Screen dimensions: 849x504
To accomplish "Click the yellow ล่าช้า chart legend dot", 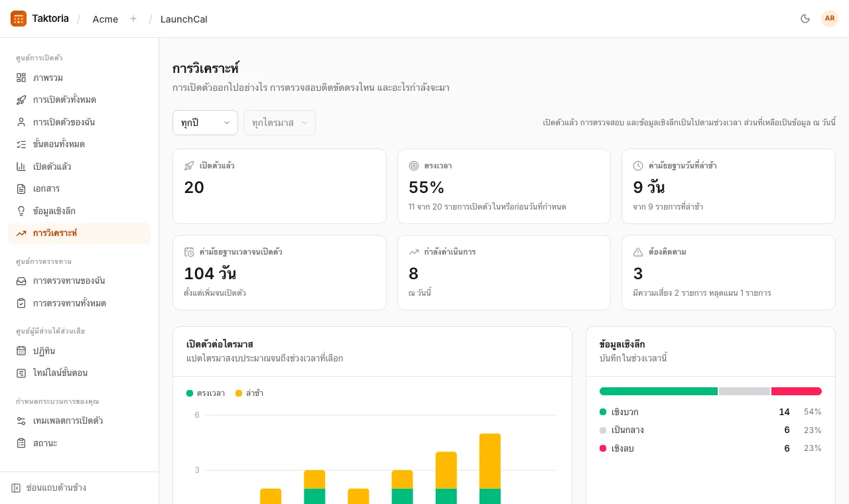I will tap(239, 393).
